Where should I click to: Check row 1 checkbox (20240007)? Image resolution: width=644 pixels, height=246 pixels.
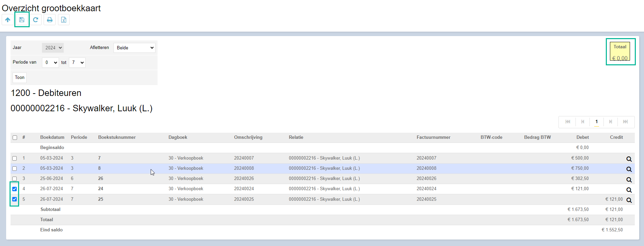click(x=14, y=158)
